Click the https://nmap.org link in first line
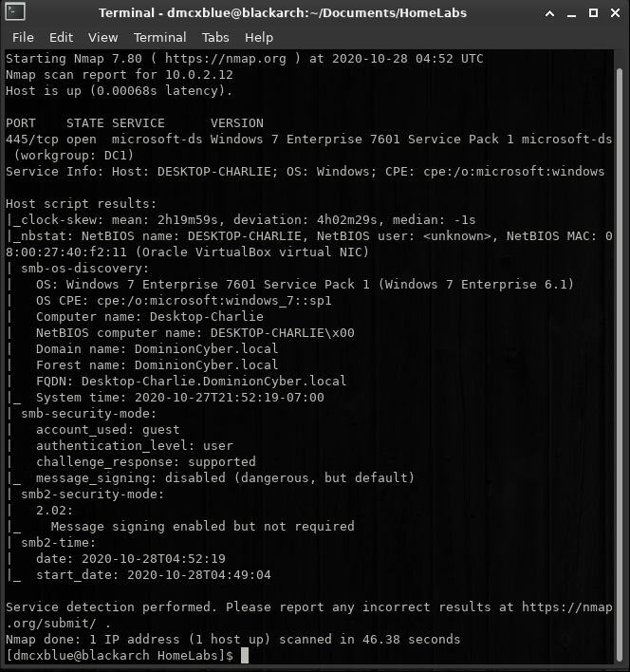This screenshot has height=672, width=630. 226,58
